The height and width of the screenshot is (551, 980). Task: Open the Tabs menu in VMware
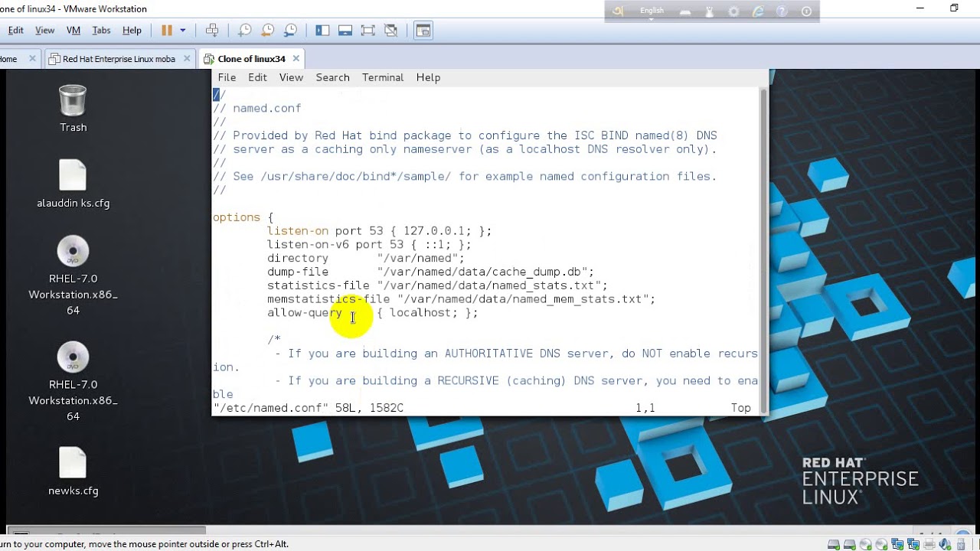pos(101,31)
